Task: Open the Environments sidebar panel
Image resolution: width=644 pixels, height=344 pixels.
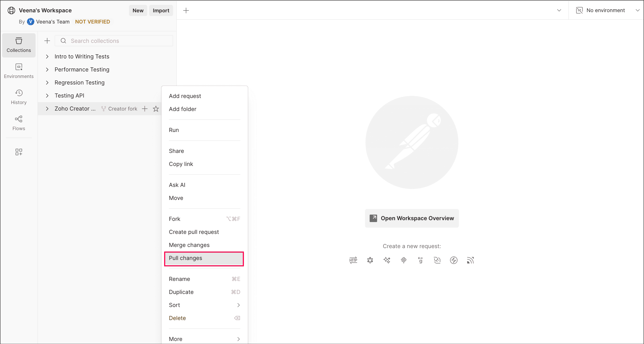Action: pos(19,71)
